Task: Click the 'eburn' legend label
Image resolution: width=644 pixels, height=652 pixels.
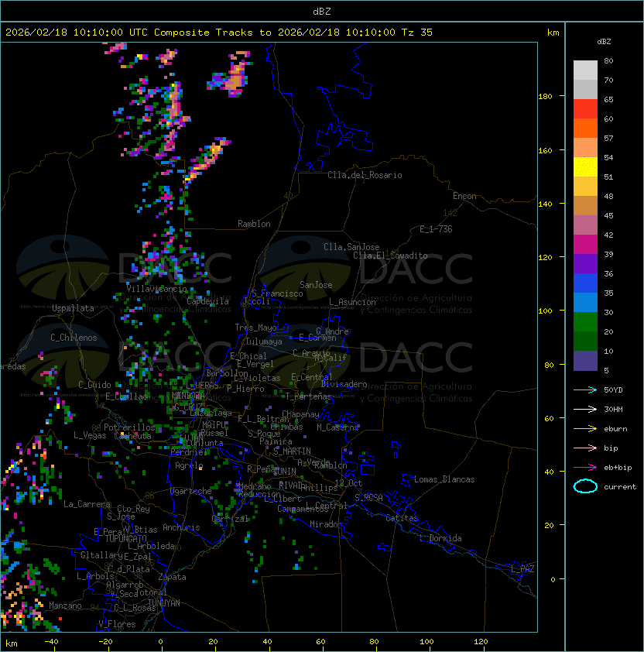Action: [x=615, y=429]
